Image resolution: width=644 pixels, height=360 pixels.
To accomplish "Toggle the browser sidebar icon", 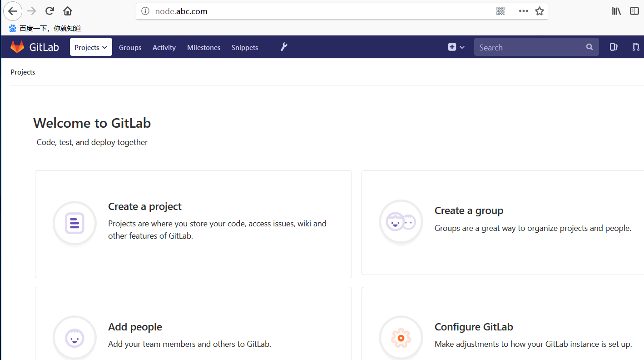I will pos(634,11).
